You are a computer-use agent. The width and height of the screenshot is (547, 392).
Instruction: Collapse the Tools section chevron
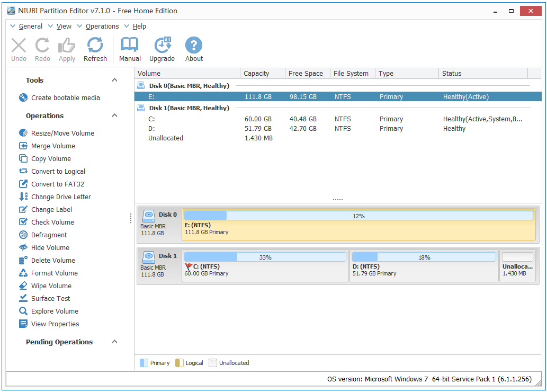pyautogui.click(x=114, y=80)
